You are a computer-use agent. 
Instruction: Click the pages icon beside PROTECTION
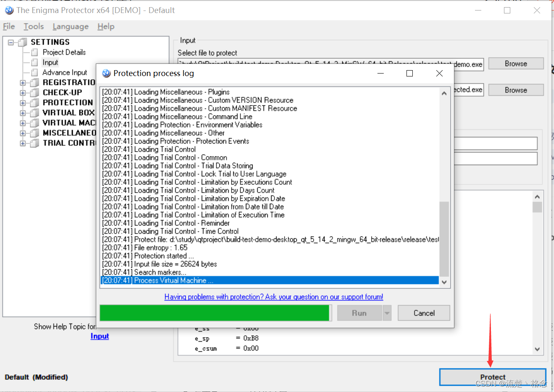(35, 103)
